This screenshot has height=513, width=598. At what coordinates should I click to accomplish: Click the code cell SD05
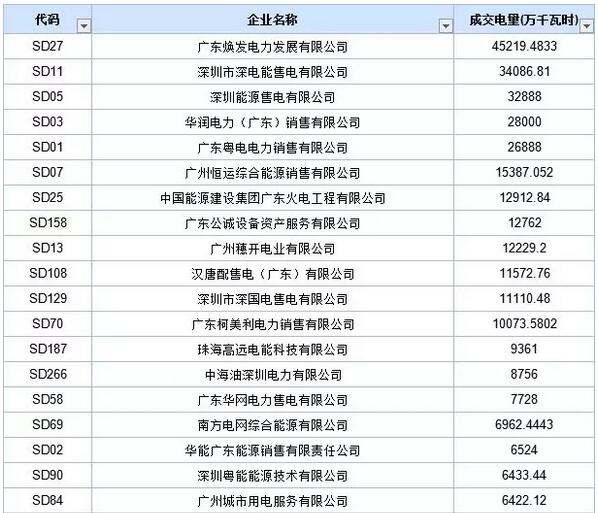click(48, 97)
